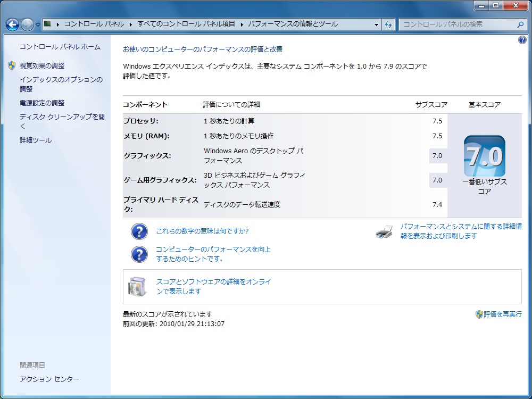This screenshot has width=532, height=399.
Task: Open help with the blue question-mark icon
Action: click(x=522, y=40)
